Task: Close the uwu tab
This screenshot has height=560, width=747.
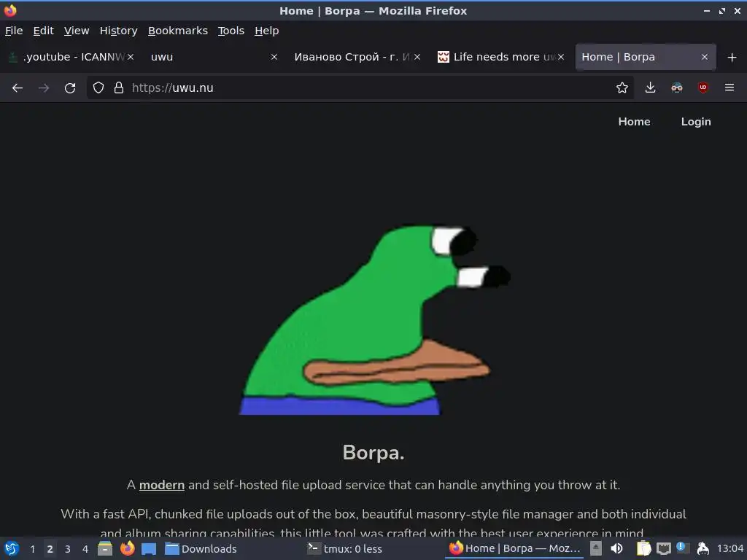Action: 274,57
